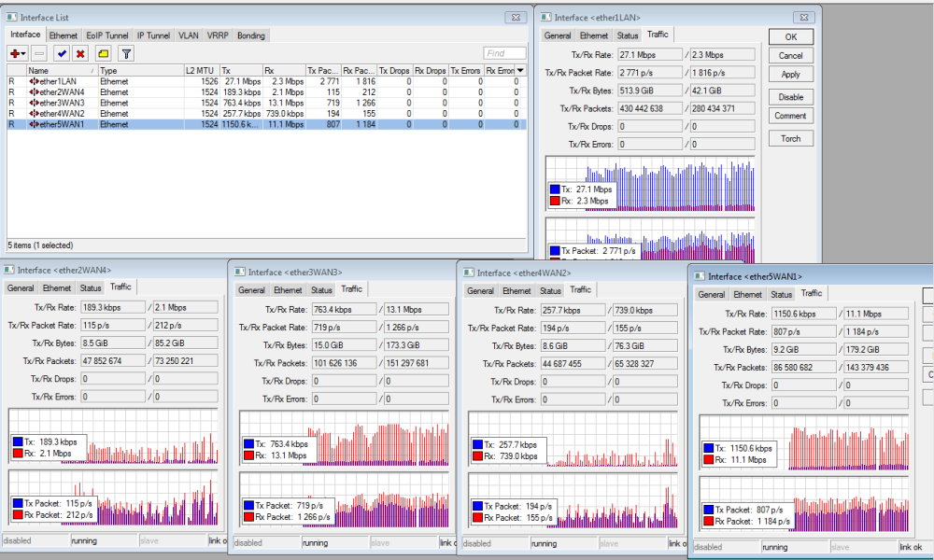
Task: Select the ether5WAN1 row in Interface List
Action: (x=266, y=124)
